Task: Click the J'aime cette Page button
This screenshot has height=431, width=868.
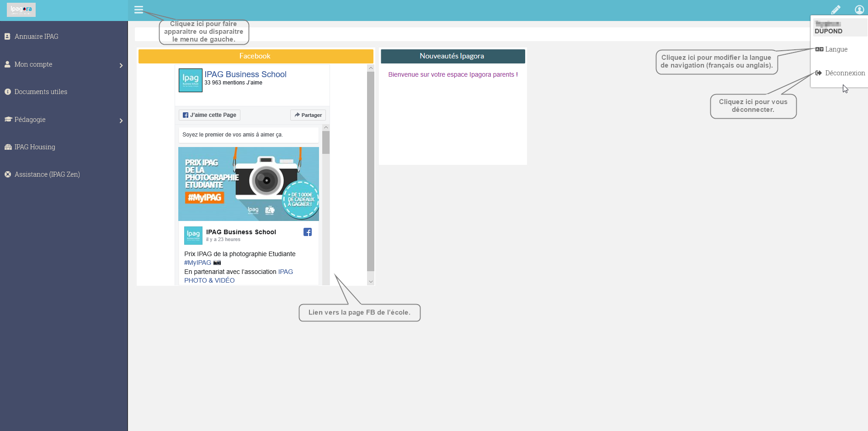Action: (210, 115)
